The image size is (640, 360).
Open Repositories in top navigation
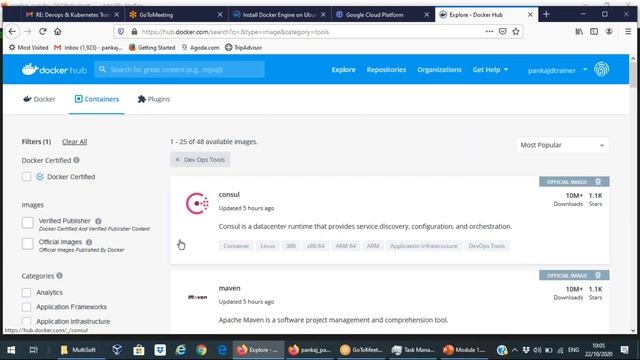[x=386, y=69]
